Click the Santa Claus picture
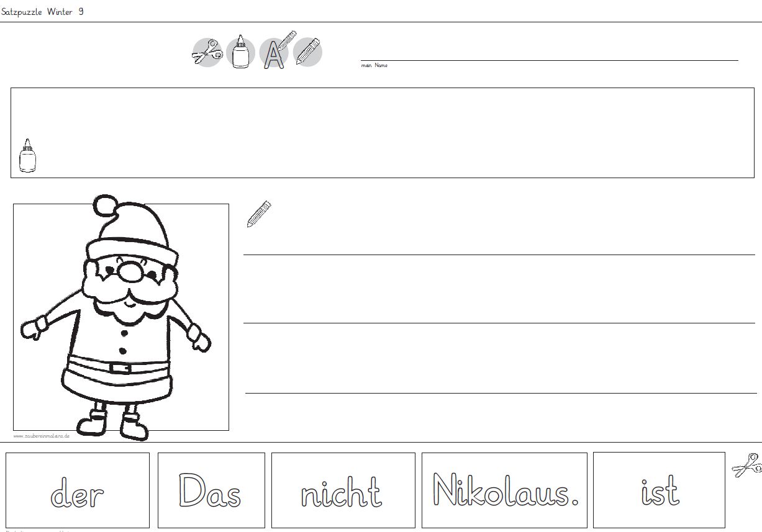 (120, 317)
